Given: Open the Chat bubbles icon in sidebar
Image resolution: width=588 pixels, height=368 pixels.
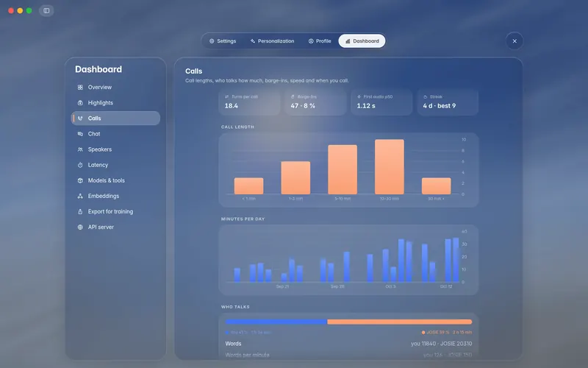Looking at the screenshot, I should coord(80,134).
